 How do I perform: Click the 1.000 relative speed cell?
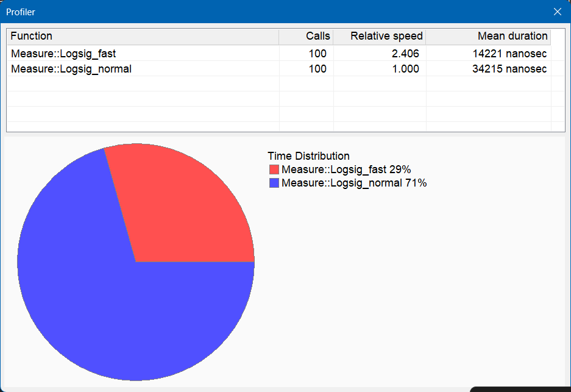(405, 69)
